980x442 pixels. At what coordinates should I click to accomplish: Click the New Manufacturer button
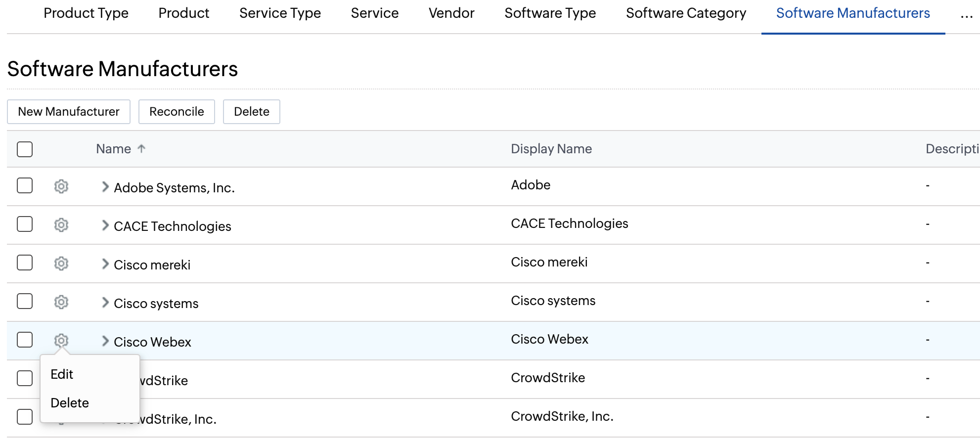coord(69,112)
